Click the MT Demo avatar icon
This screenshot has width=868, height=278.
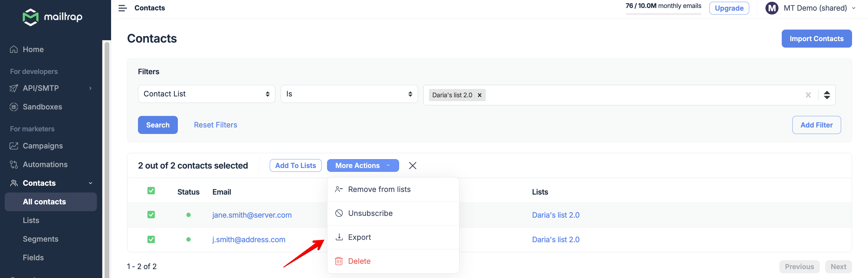[x=772, y=8]
